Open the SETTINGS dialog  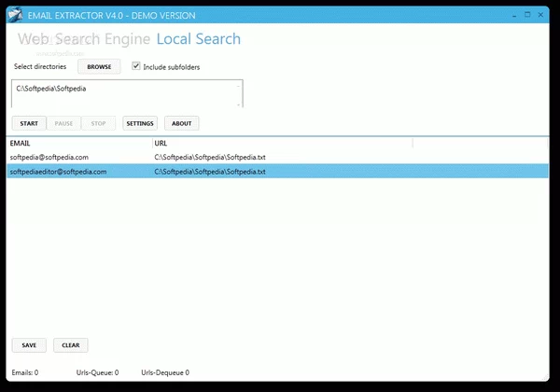tap(140, 123)
